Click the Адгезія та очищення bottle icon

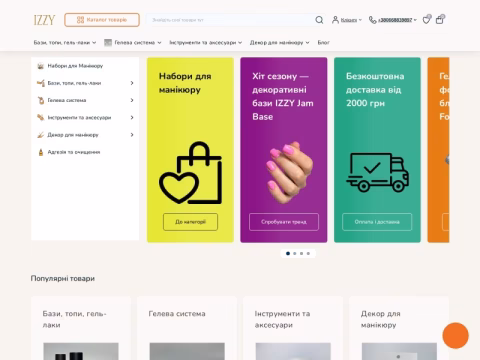coord(41,152)
